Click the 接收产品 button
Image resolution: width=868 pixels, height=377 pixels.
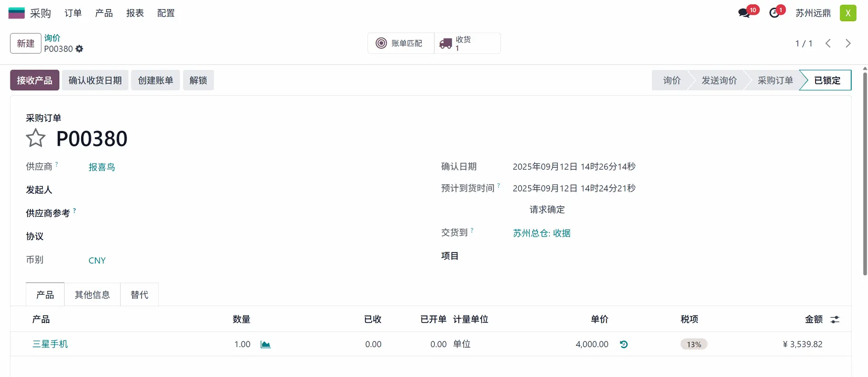point(35,80)
